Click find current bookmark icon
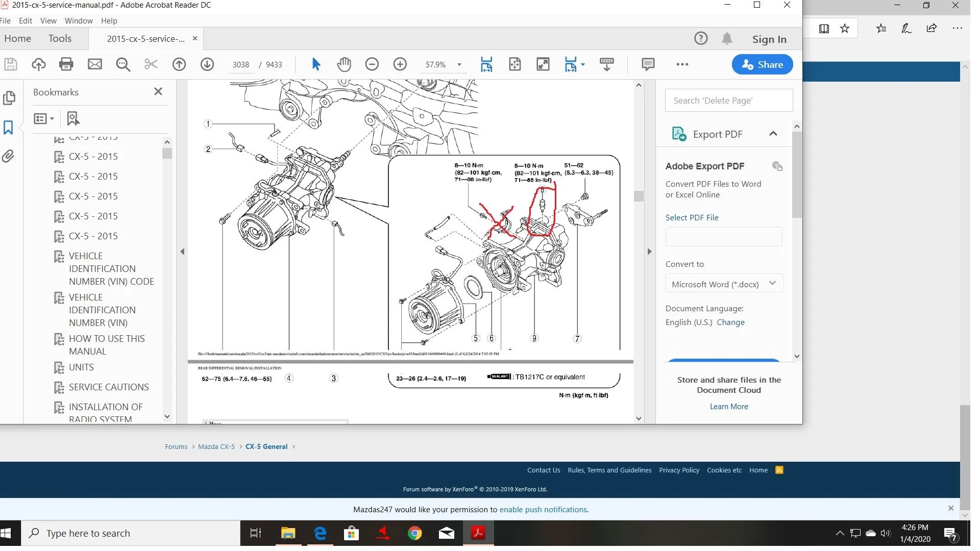This screenshot has width=980, height=551. click(73, 118)
